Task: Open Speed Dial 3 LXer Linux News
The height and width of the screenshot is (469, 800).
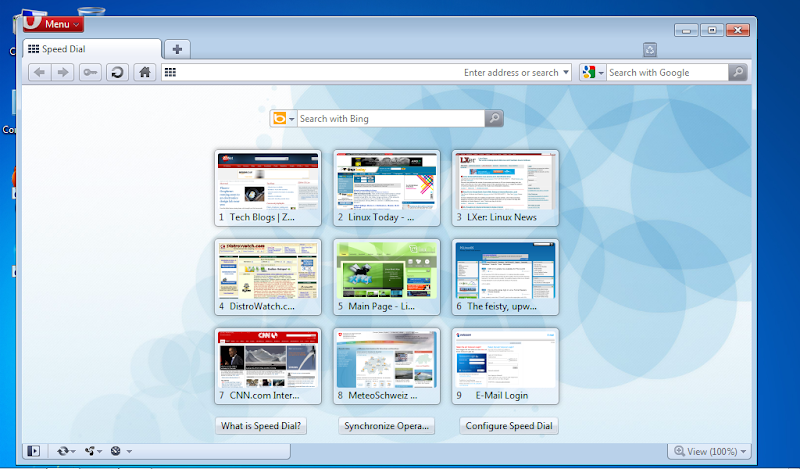Action: click(x=505, y=188)
